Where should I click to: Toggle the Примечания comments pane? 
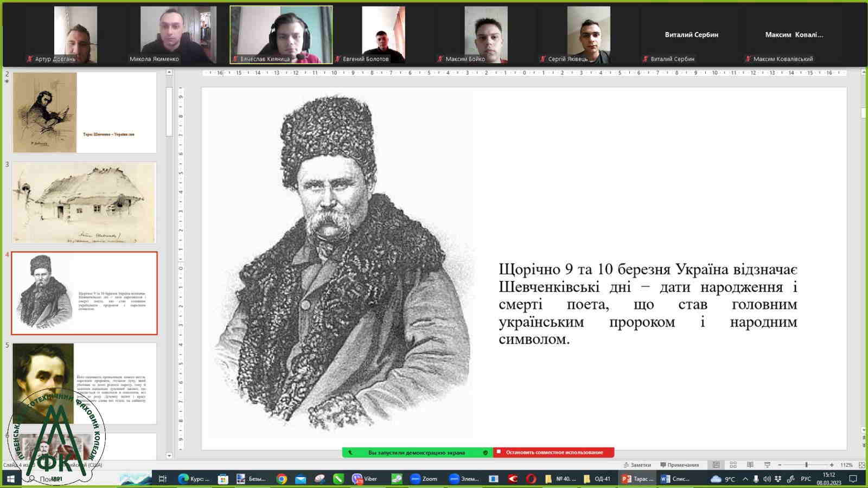(679, 465)
